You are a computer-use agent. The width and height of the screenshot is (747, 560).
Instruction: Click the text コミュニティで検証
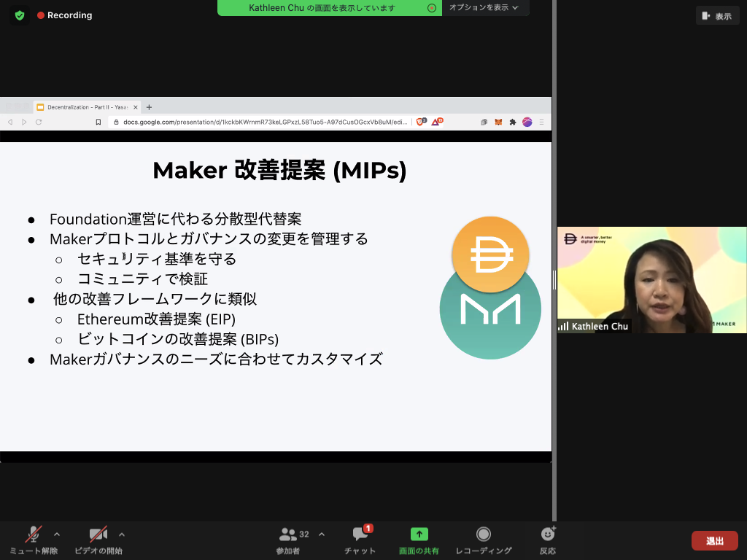pos(142,279)
